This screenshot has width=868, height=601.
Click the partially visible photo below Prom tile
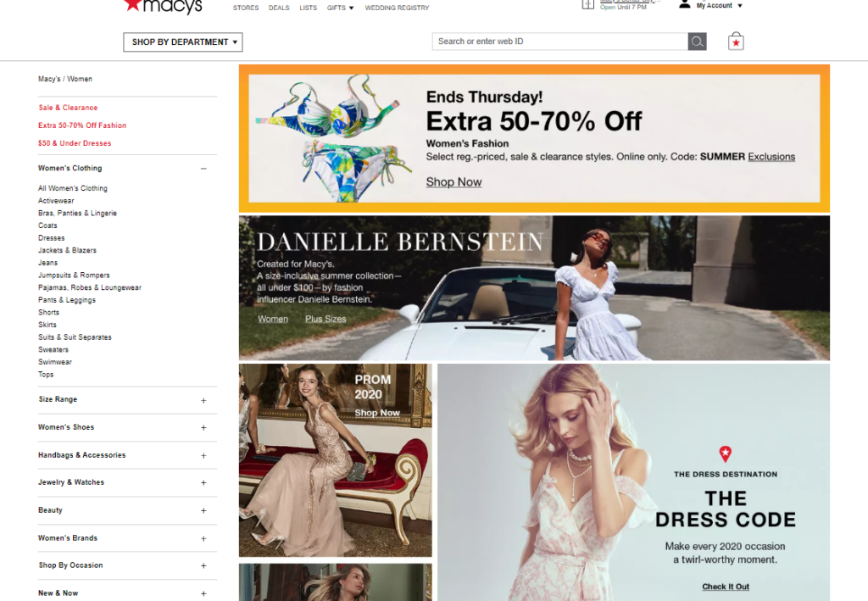336,582
